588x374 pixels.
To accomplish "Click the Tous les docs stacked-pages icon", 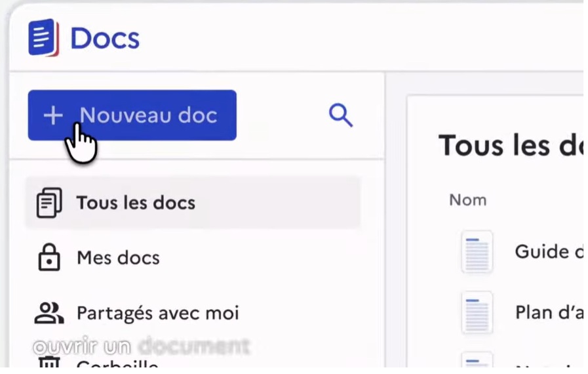I will 49,203.
